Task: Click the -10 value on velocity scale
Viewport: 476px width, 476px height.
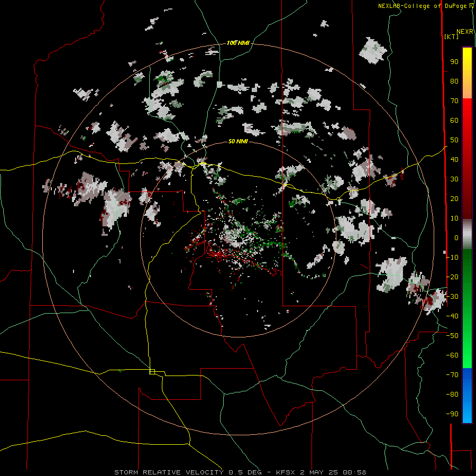Action: [452, 258]
